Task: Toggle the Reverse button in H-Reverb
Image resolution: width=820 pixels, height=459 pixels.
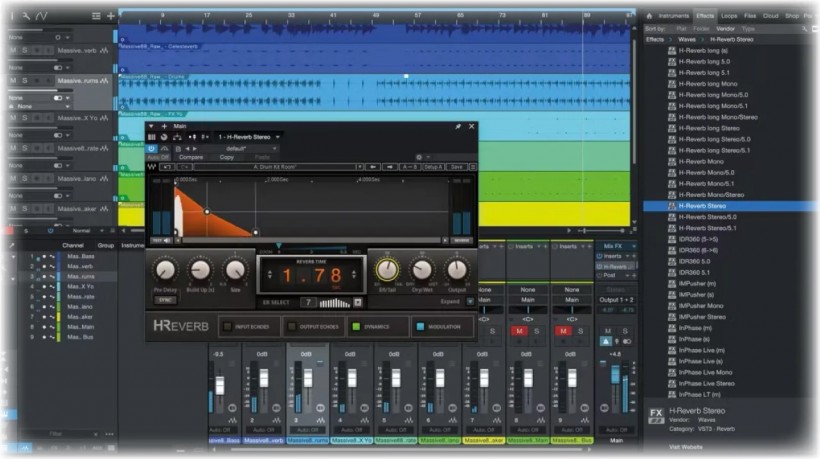Action: tap(461, 240)
